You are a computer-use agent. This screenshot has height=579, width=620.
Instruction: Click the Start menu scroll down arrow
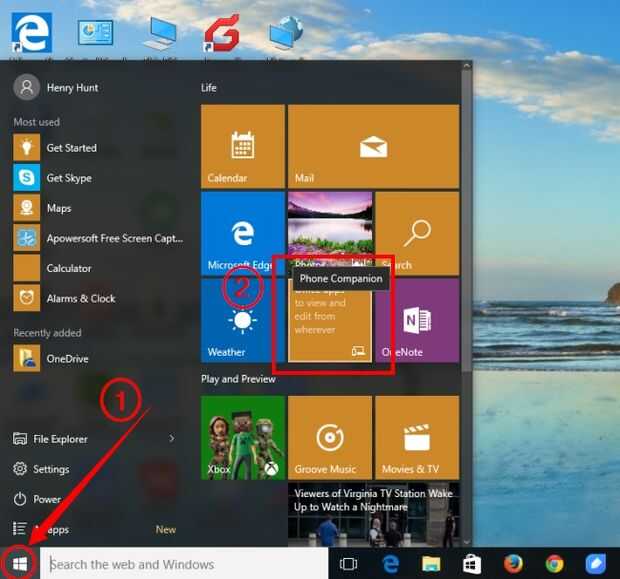(467, 542)
